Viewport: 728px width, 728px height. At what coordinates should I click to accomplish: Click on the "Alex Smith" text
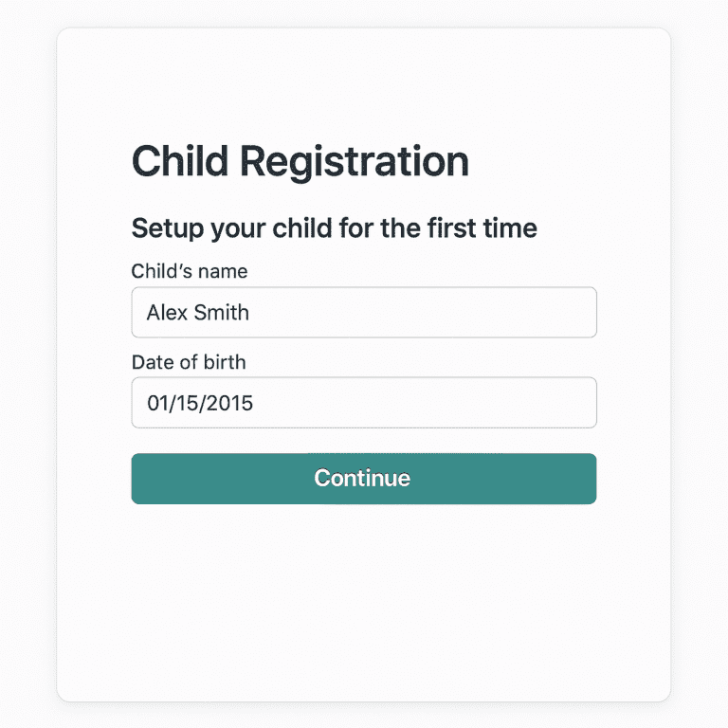(x=197, y=312)
